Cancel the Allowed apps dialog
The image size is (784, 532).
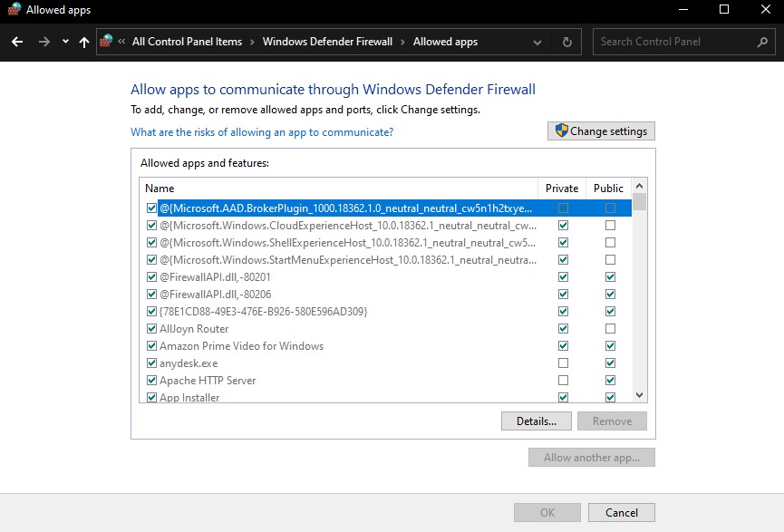pyautogui.click(x=622, y=512)
